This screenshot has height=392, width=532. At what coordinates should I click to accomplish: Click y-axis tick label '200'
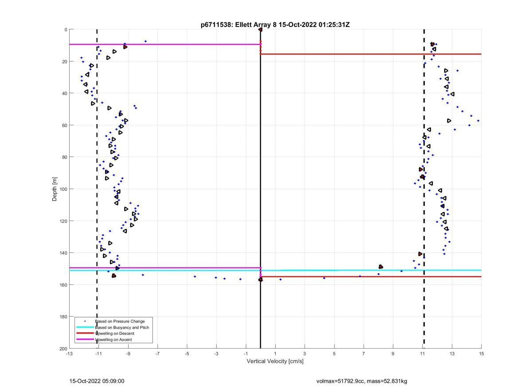point(63,349)
